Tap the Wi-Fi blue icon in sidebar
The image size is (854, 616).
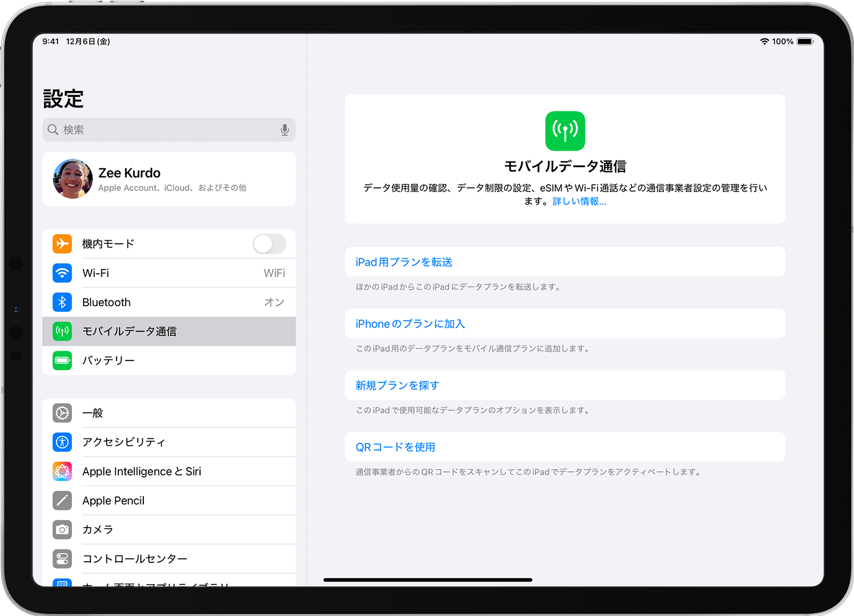62,273
